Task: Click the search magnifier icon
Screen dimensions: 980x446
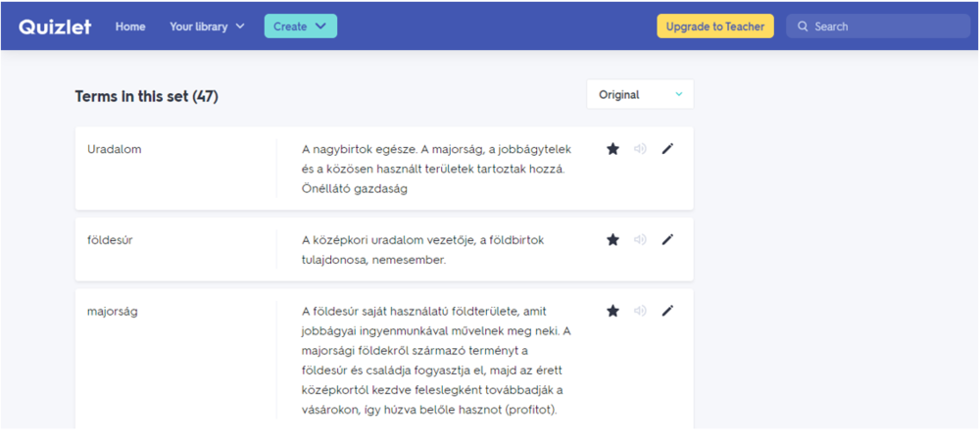Action: (x=804, y=26)
